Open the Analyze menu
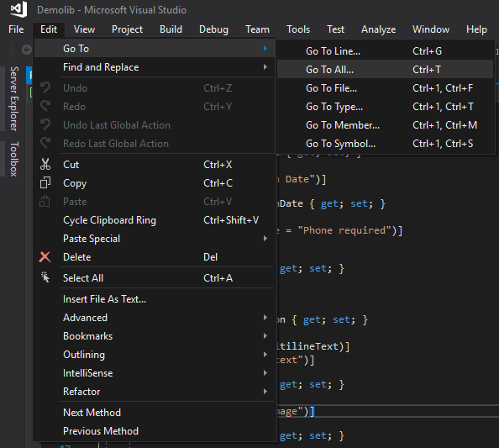The height and width of the screenshot is (448, 499). click(x=378, y=29)
